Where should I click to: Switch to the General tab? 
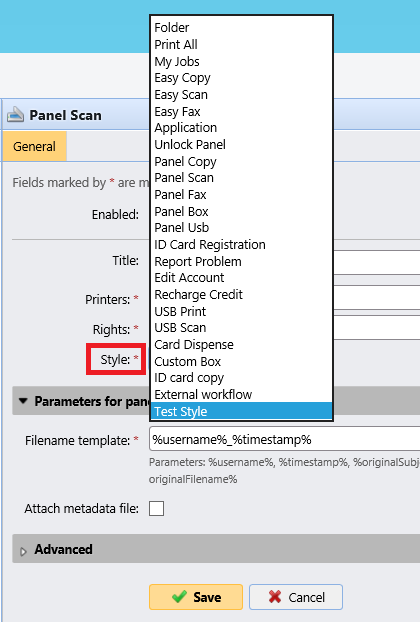click(34, 146)
